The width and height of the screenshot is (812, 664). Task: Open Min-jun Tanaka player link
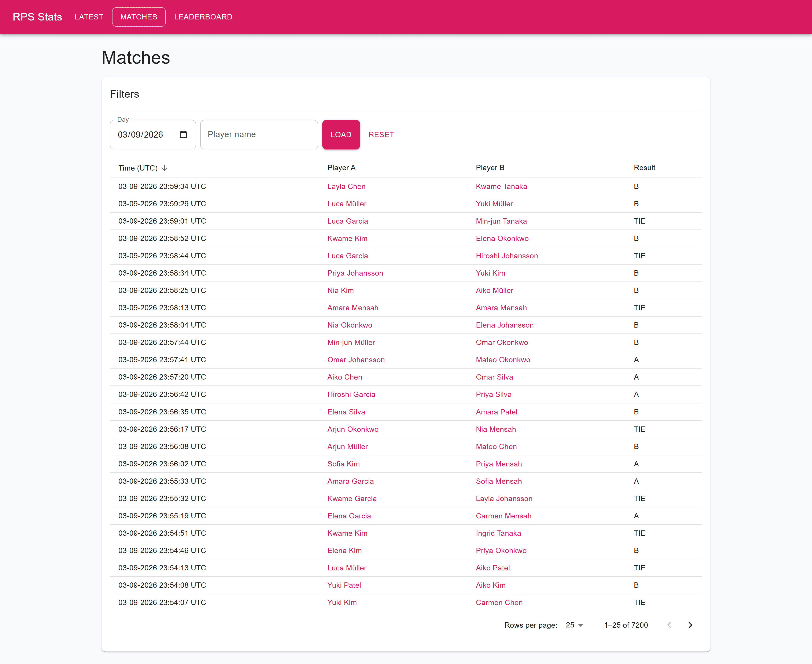point(501,221)
